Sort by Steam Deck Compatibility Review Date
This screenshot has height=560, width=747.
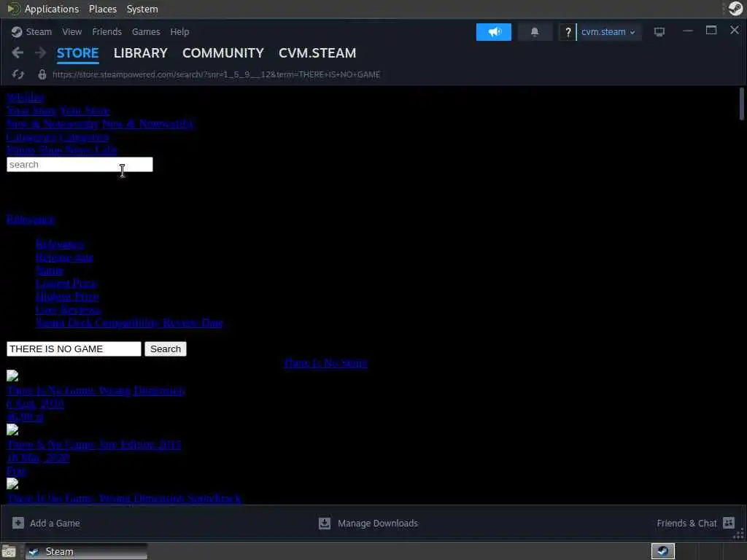129,323
